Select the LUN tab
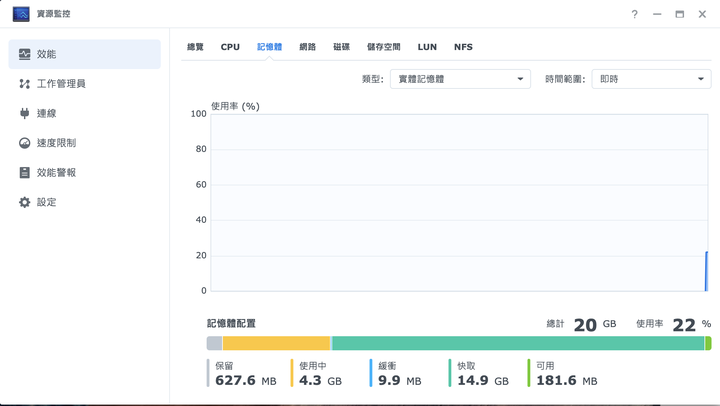 click(x=427, y=47)
